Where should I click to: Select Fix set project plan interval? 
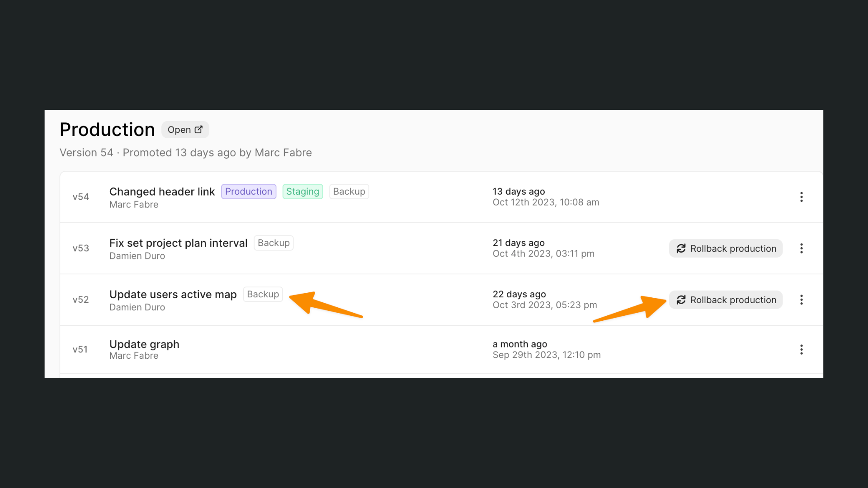(x=178, y=243)
